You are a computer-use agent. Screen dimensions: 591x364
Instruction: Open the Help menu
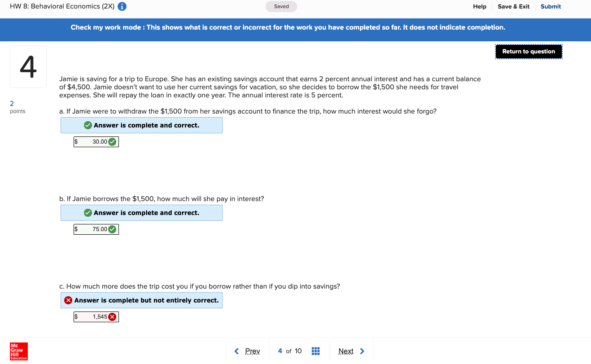click(x=479, y=6)
